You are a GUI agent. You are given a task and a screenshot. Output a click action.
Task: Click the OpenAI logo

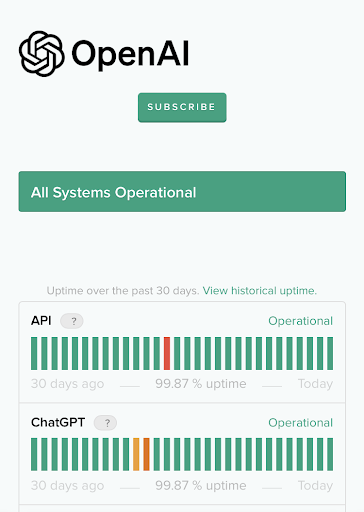coord(104,53)
